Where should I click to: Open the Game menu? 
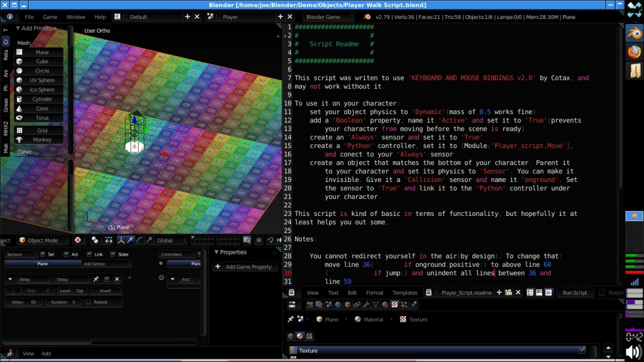point(50,17)
